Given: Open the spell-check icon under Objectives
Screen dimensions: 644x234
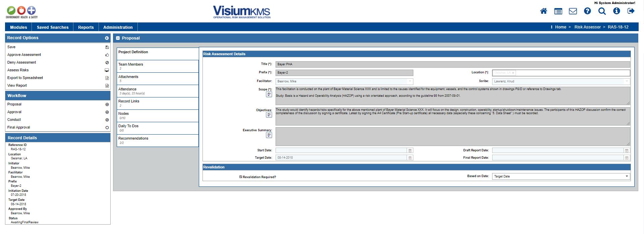Looking at the screenshot, I should [x=269, y=115].
